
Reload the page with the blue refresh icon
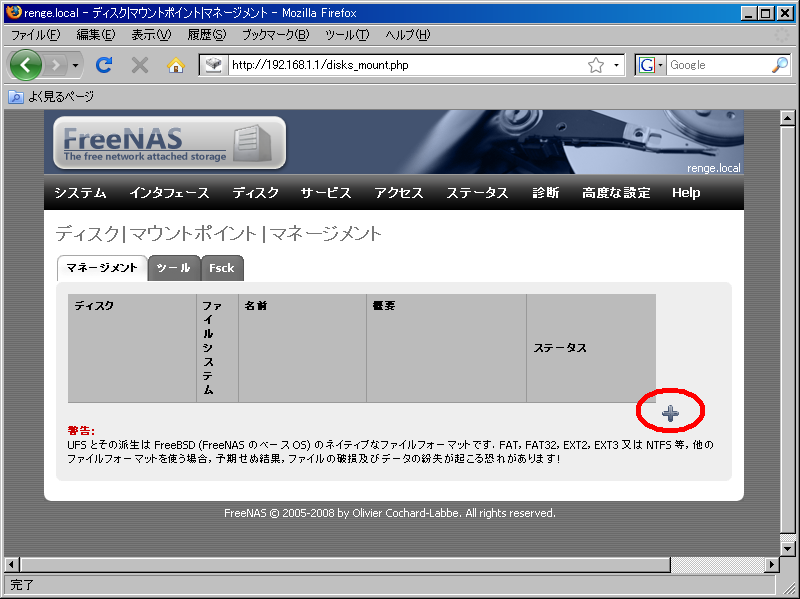(104, 65)
